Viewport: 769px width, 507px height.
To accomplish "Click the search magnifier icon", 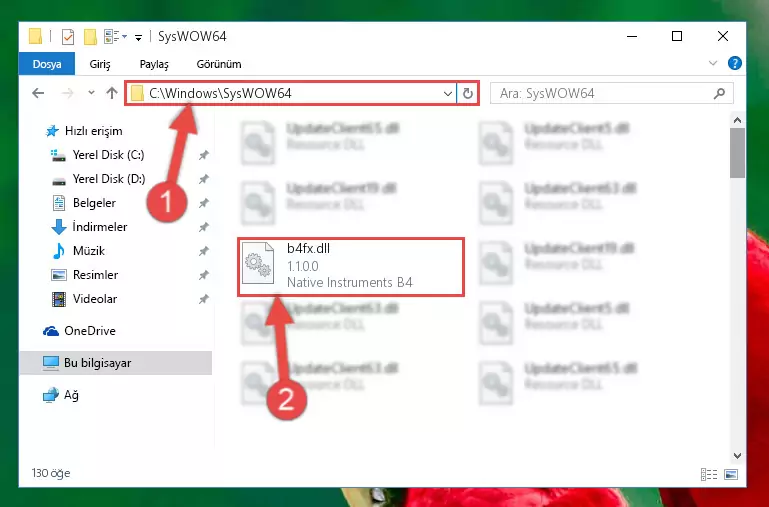I will [719, 93].
